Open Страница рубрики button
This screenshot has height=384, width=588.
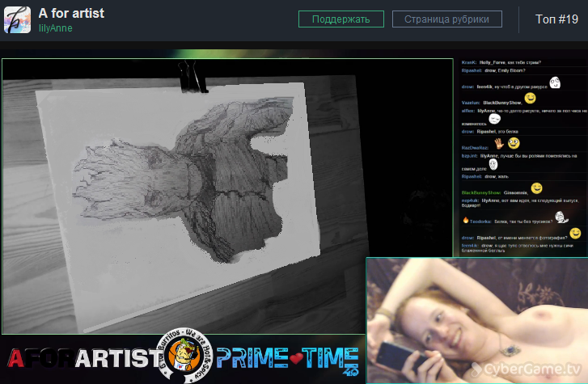pos(446,19)
